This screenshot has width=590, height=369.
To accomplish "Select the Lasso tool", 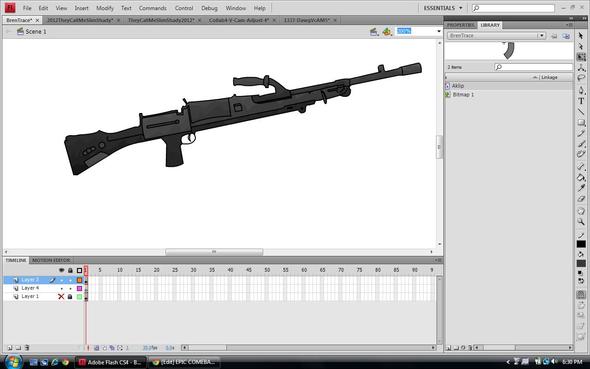I will [581, 79].
